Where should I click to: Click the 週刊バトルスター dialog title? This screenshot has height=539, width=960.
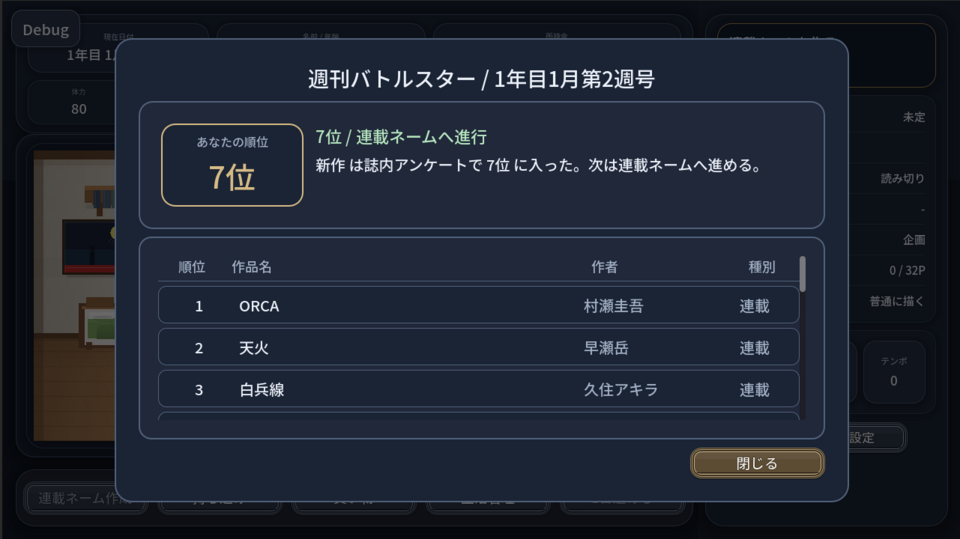click(x=481, y=80)
